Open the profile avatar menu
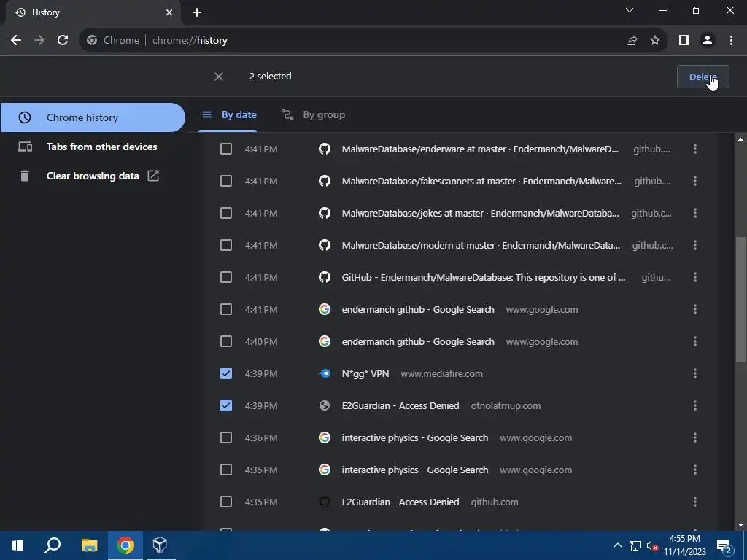 pyautogui.click(x=708, y=41)
